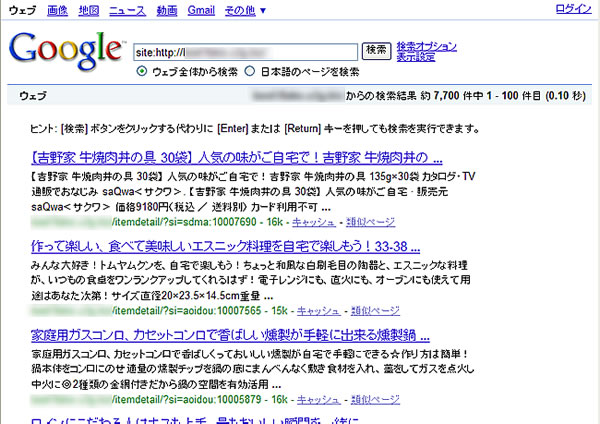Select 日本語のページを検索 radio button

[249, 71]
